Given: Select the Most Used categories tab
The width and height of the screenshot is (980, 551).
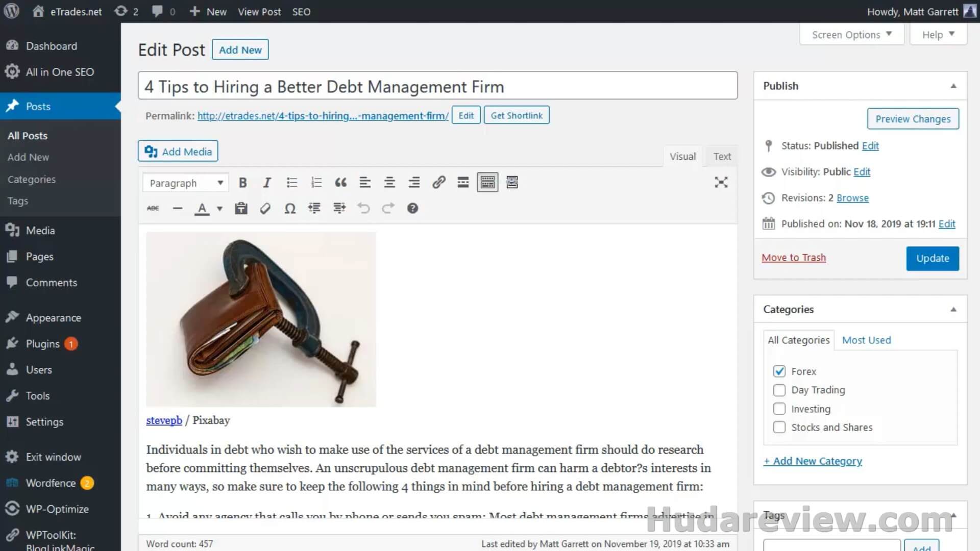Looking at the screenshot, I should 866,340.
